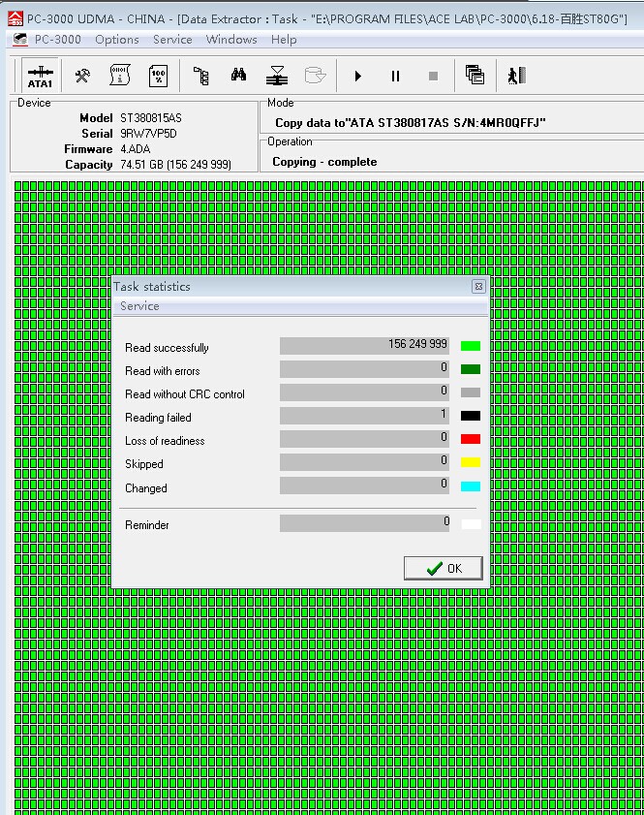Click the binary data scroll icon
644x815 pixels.
120,76
